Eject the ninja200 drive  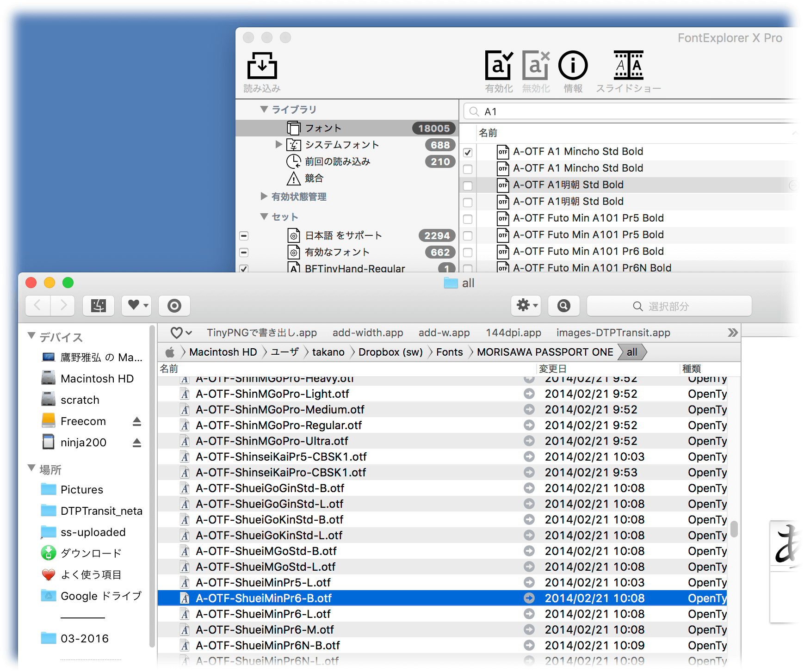click(x=136, y=443)
